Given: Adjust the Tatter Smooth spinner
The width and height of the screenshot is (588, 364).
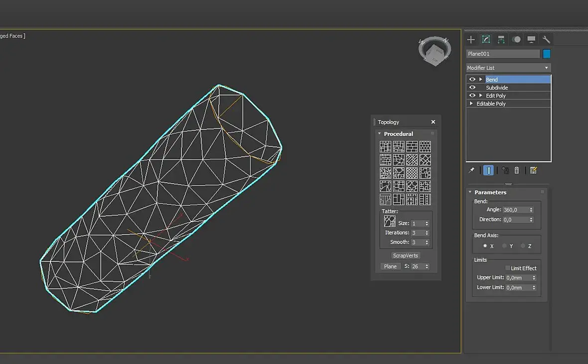Looking at the screenshot, I should [427, 242].
